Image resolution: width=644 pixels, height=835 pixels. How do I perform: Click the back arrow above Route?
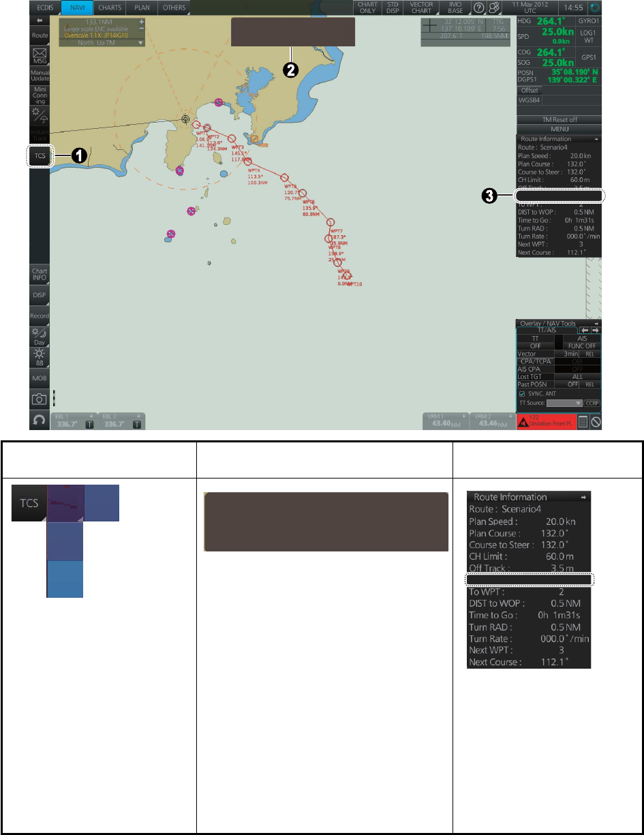point(39,21)
